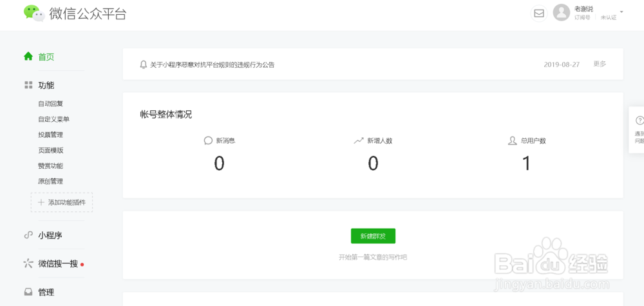The width and height of the screenshot is (644, 306).
Task: Open 原创管理 in the sidebar
Action: tap(50, 181)
